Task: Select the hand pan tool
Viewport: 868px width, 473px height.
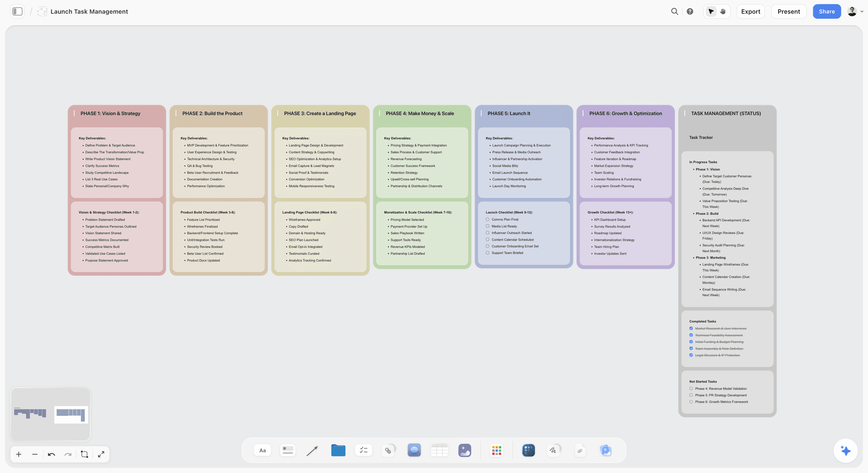Action: (x=723, y=11)
